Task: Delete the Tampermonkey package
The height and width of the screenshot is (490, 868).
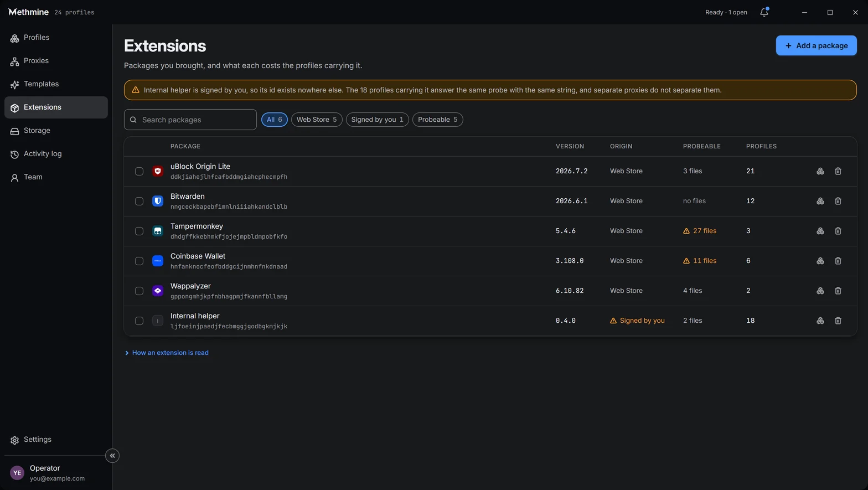Action: (838, 231)
